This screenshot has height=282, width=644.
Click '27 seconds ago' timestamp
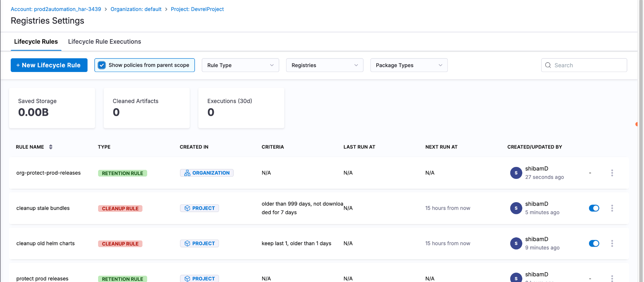544,177
